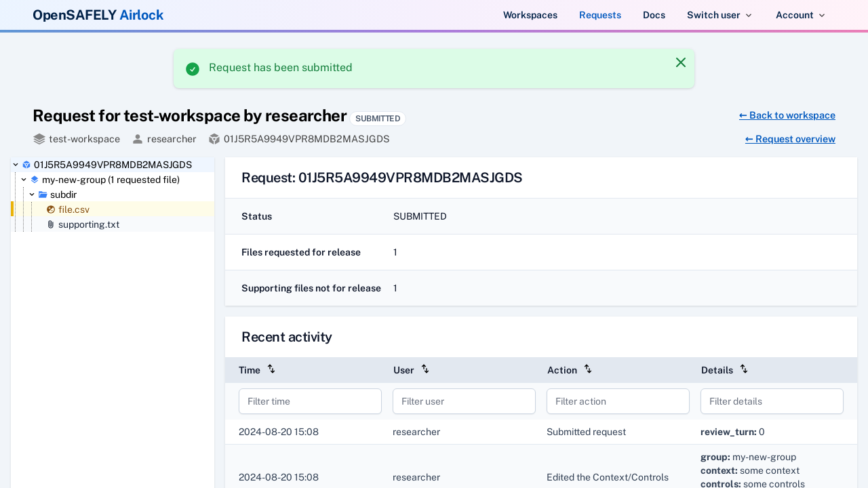868x488 pixels.
Task: Open the Docs nav link
Action: [x=654, y=15]
